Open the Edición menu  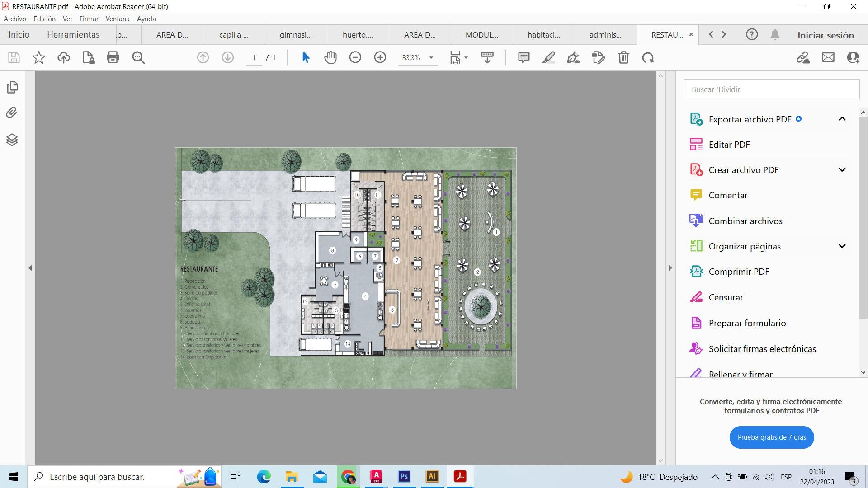click(x=44, y=19)
